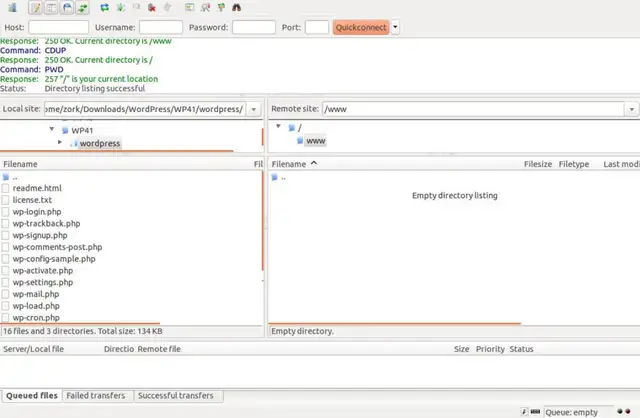Screen dimensions: 640x418
Task: Switch to the Failed transfers tab
Action: point(96,396)
